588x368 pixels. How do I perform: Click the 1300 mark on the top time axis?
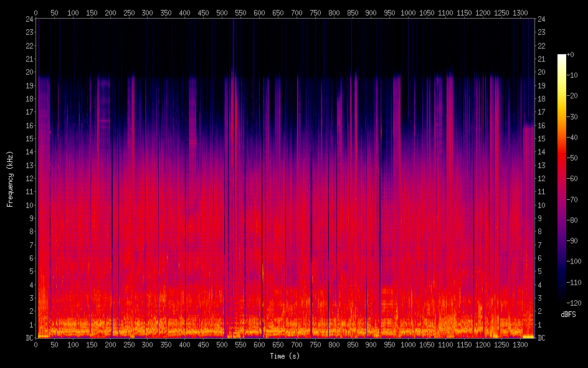520,12
